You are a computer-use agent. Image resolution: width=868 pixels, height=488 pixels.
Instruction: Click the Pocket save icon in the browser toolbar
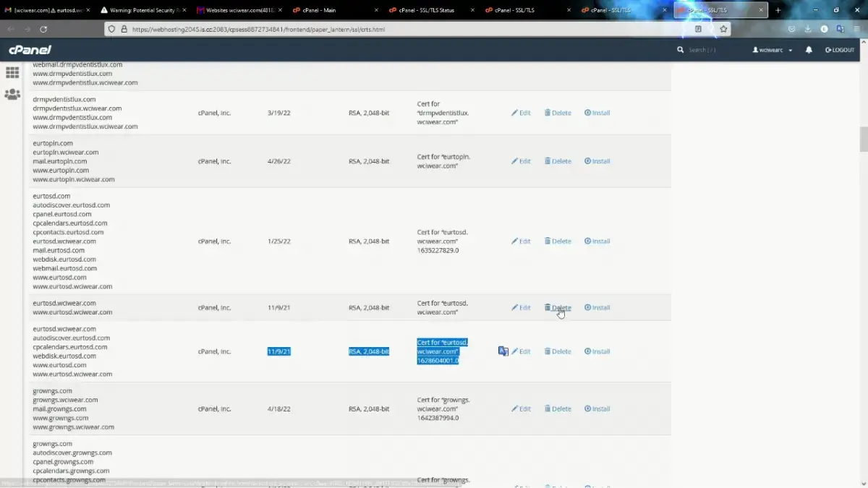pyautogui.click(x=792, y=29)
